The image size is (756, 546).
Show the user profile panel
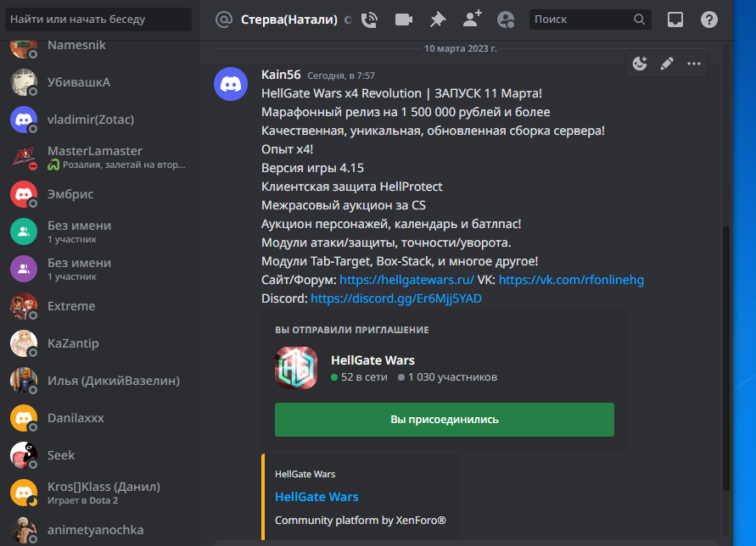pyautogui.click(x=506, y=19)
